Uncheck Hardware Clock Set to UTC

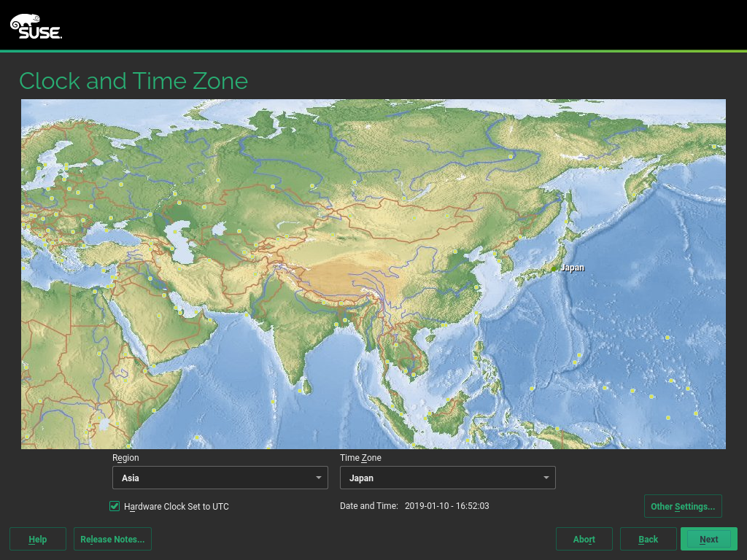point(115,506)
